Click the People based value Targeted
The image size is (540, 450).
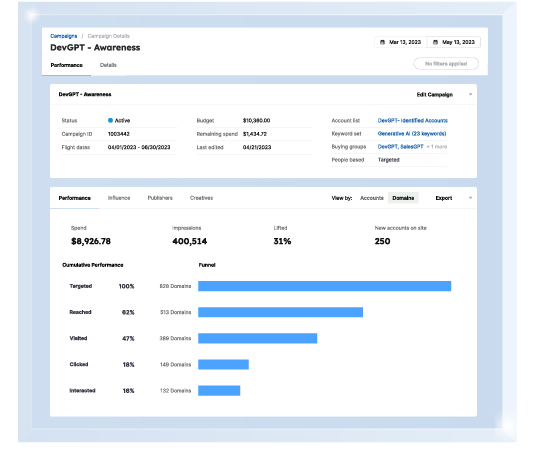tap(389, 160)
